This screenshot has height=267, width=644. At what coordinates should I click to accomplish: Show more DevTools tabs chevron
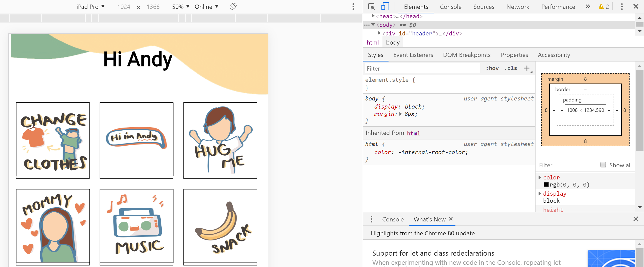coord(588,7)
